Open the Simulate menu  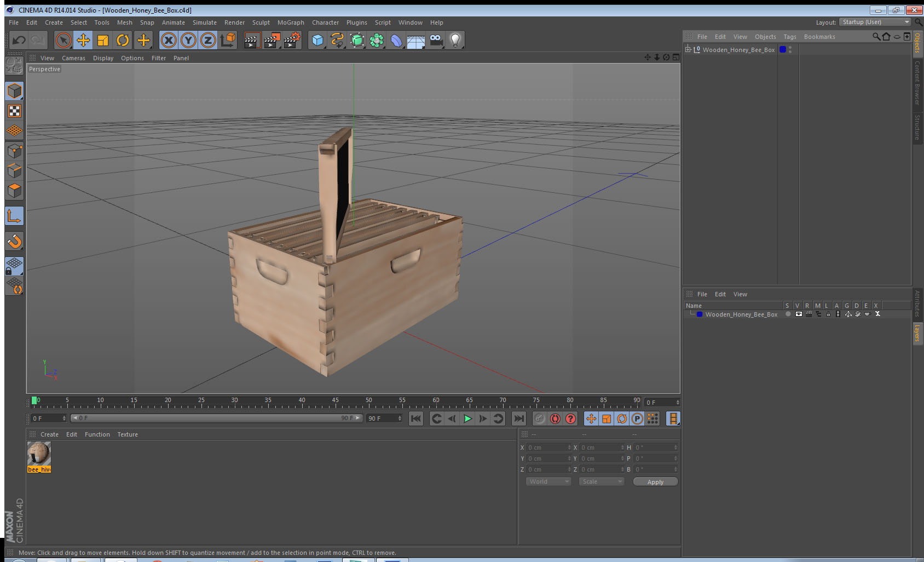click(204, 22)
